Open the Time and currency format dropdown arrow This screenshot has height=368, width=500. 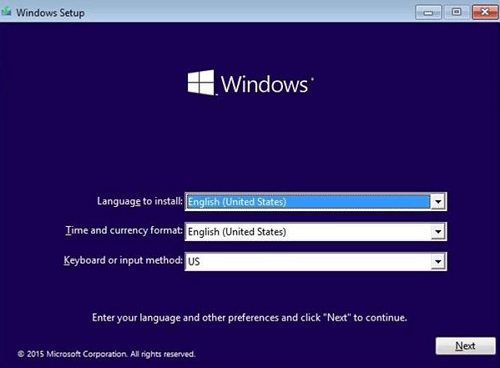click(x=438, y=232)
